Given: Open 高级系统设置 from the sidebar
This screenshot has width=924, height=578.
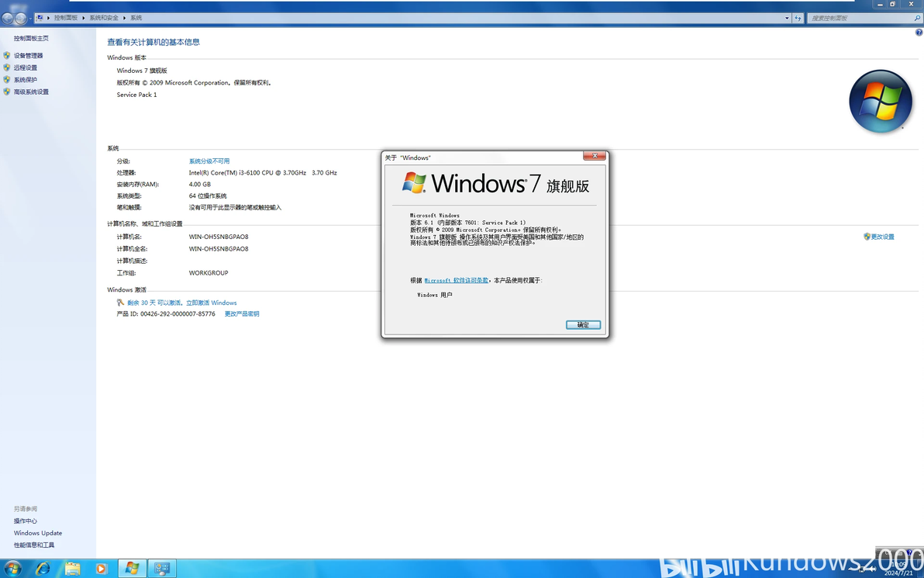Looking at the screenshot, I should pyautogui.click(x=31, y=92).
